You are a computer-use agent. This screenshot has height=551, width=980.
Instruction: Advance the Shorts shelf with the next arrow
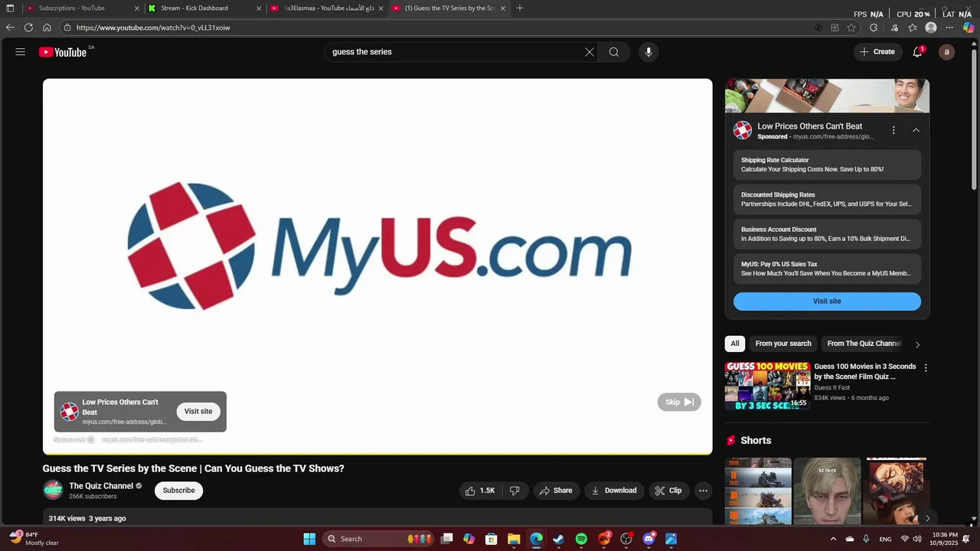(x=927, y=518)
